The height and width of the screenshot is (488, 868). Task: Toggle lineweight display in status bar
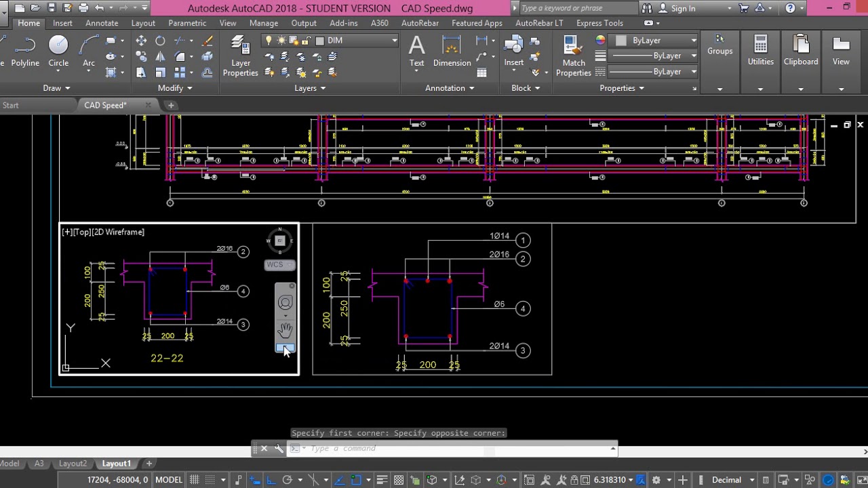pyautogui.click(x=382, y=480)
